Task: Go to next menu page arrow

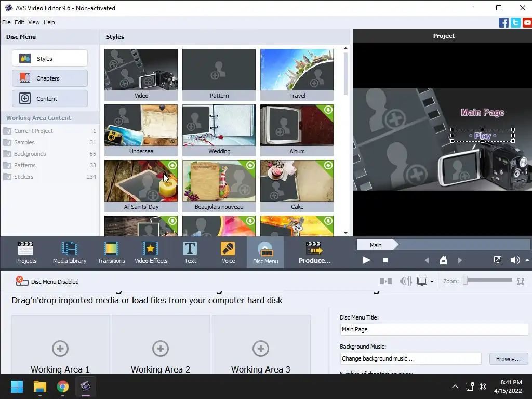Action: pos(460,260)
